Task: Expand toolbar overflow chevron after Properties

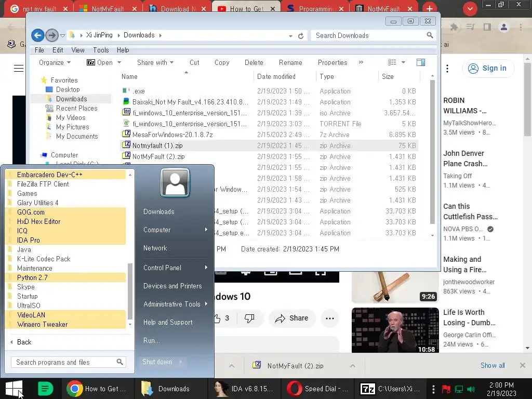Action: [x=361, y=62]
